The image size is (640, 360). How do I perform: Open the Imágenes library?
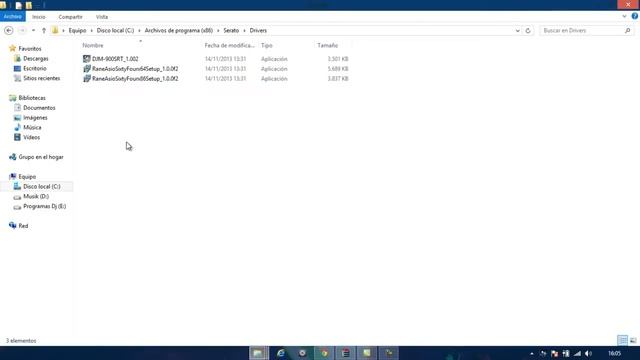35,118
